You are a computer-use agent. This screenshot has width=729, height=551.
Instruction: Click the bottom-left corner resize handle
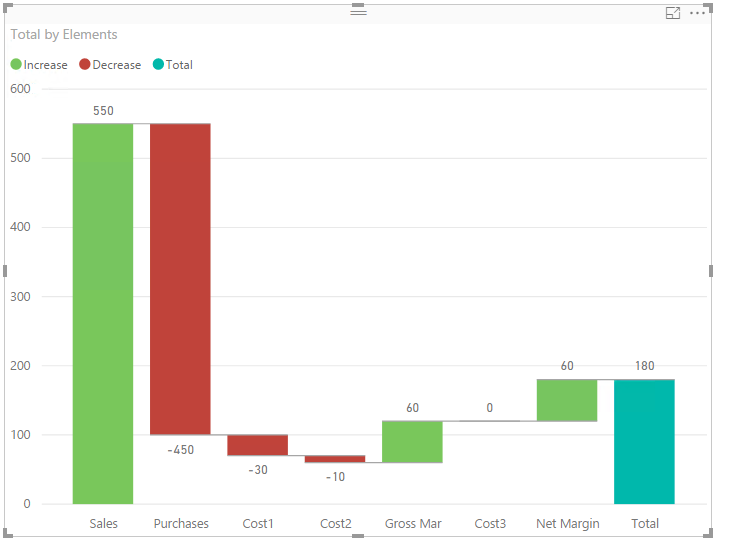[x=8, y=533]
